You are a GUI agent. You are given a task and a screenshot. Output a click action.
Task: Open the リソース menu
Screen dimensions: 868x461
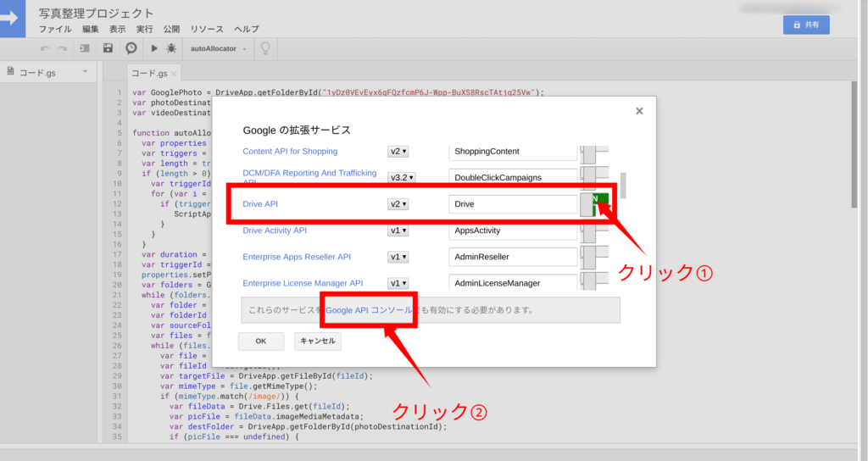pyautogui.click(x=207, y=30)
